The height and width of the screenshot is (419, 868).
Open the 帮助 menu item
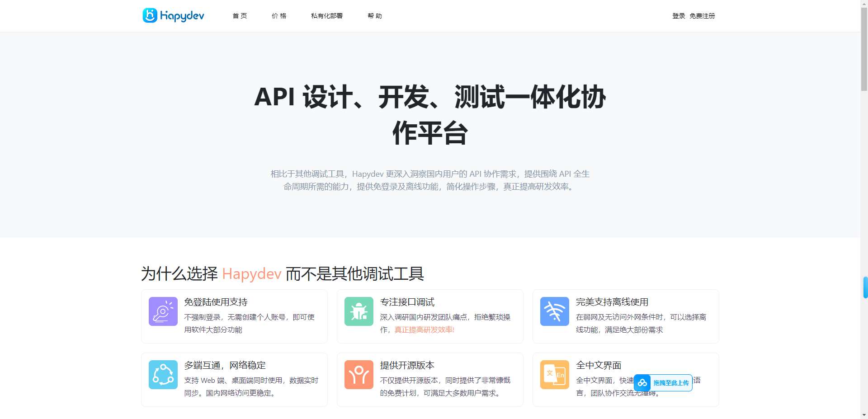point(375,16)
